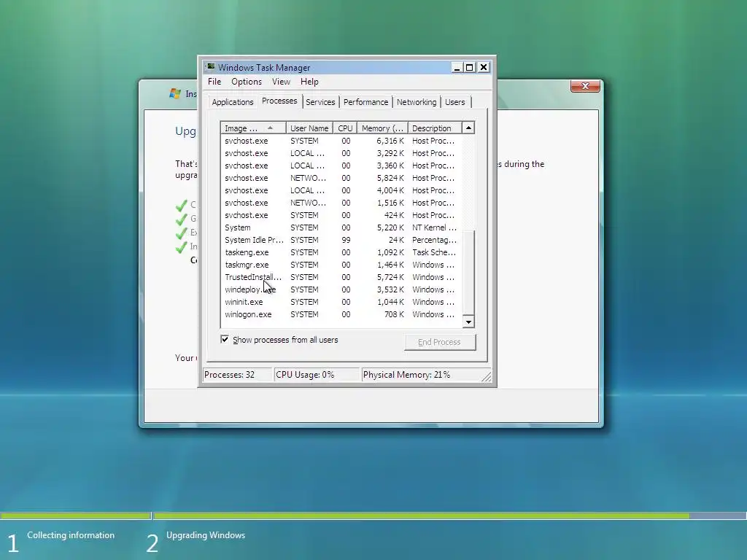Select svchost.exe using 1,516 K memory
This screenshot has height=560, width=747.
click(341, 203)
